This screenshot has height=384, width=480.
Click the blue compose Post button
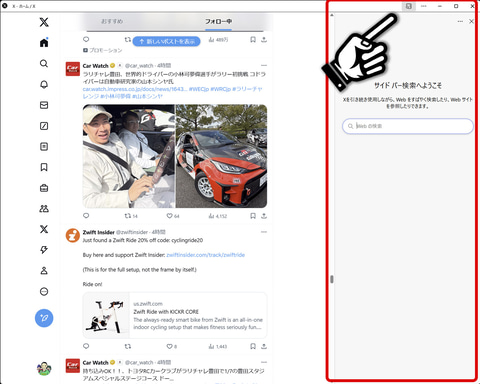coord(44,318)
